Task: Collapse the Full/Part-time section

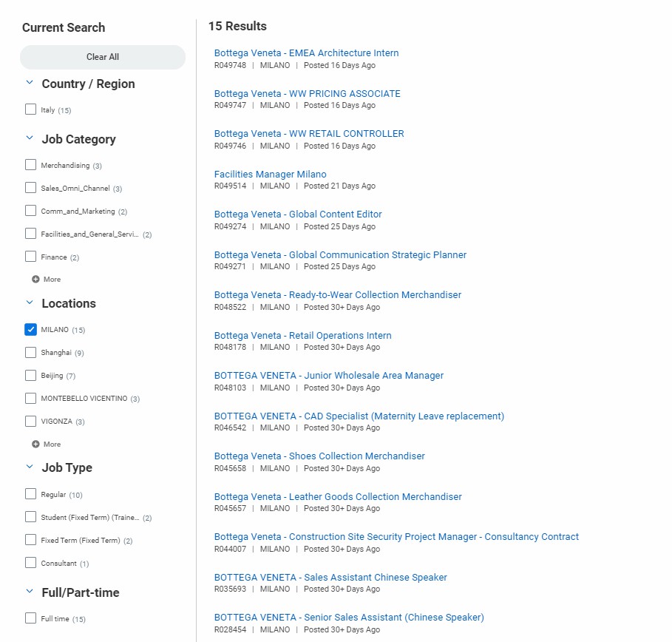Action: [30, 592]
